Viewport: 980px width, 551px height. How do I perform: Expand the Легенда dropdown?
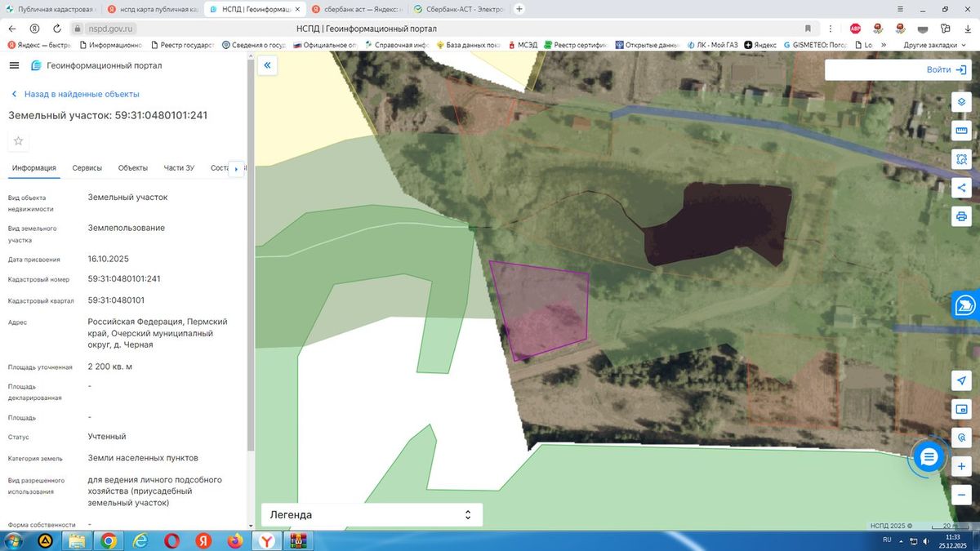[x=372, y=515]
